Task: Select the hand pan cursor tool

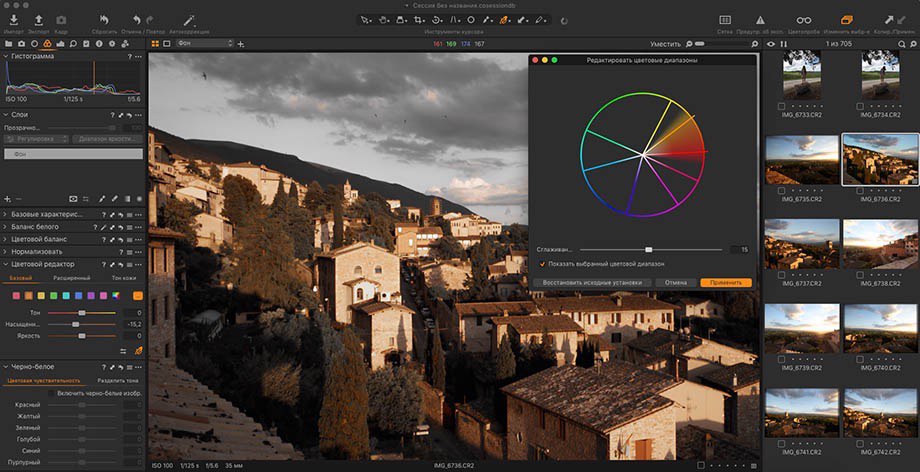Action: pos(383,20)
